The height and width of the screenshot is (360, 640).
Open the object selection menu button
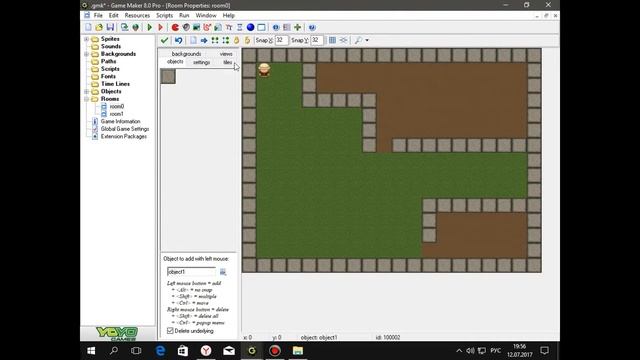[x=223, y=272]
